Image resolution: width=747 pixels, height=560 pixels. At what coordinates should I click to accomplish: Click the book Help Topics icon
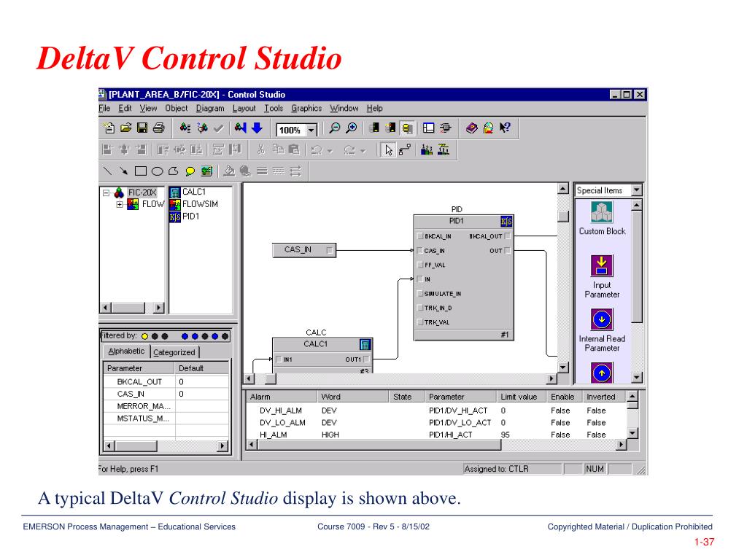click(x=472, y=128)
